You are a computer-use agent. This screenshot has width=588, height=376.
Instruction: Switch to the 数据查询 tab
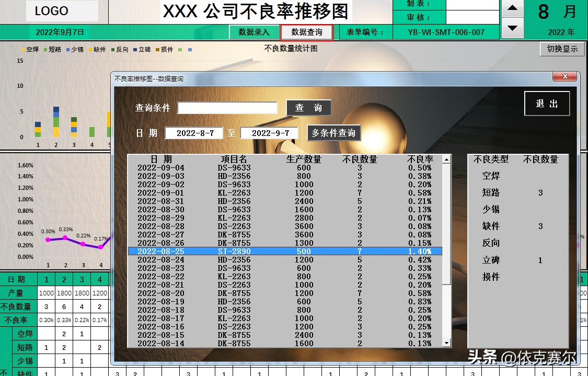point(307,32)
